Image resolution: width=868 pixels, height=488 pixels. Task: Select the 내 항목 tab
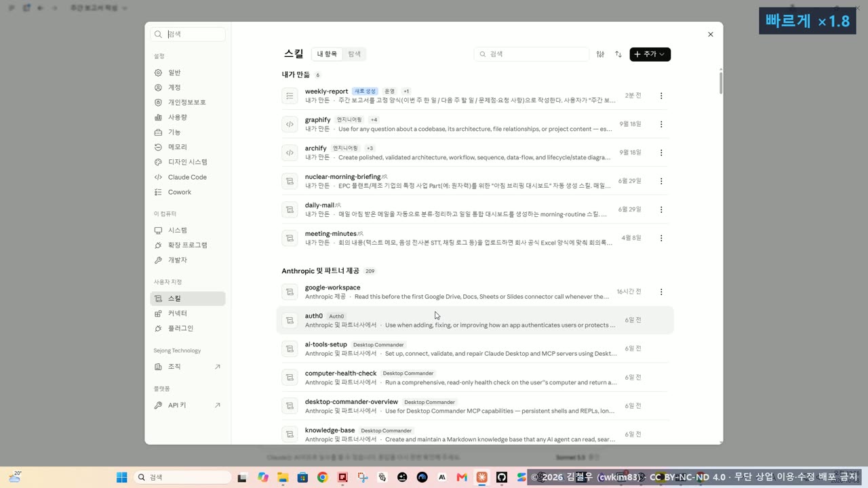click(327, 54)
